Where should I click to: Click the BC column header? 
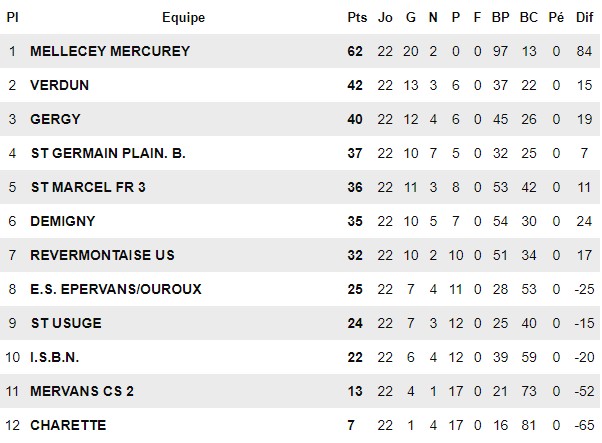point(529,17)
